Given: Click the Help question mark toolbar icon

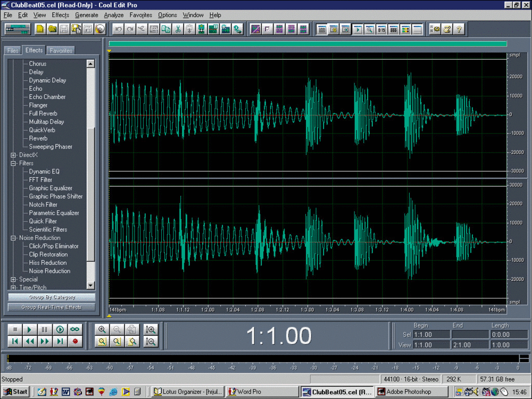Looking at the screenshot, I should point(459,29).
